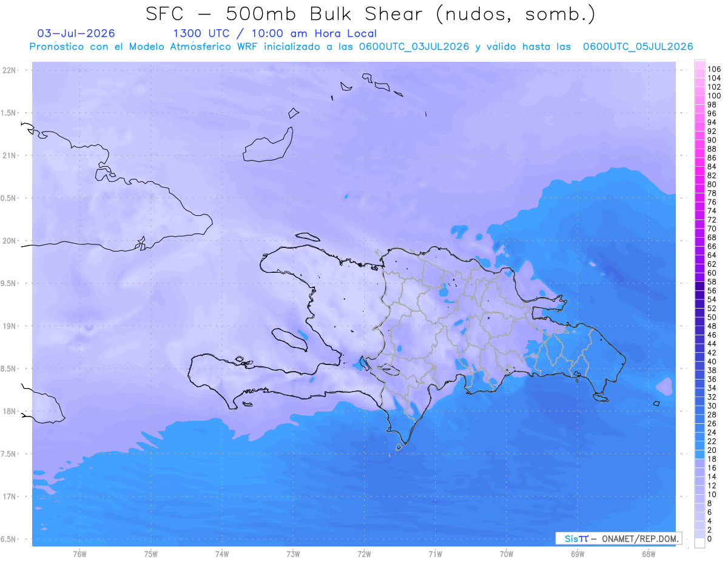
Task: Click the '72W' longitude label
Action: pyautogui.click(x=364, y=554)
